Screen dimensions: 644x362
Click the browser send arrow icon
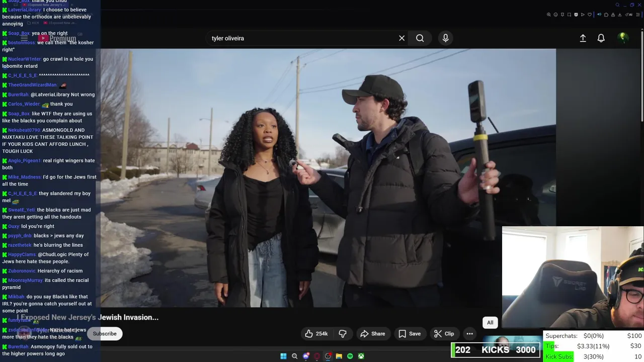click(x=583, y=15)
